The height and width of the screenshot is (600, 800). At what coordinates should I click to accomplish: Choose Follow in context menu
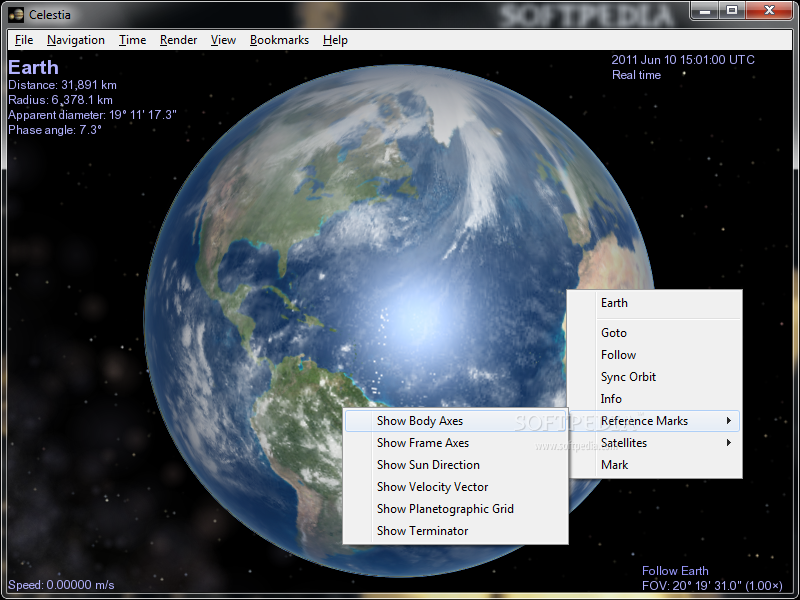click(x=655, y=355)
